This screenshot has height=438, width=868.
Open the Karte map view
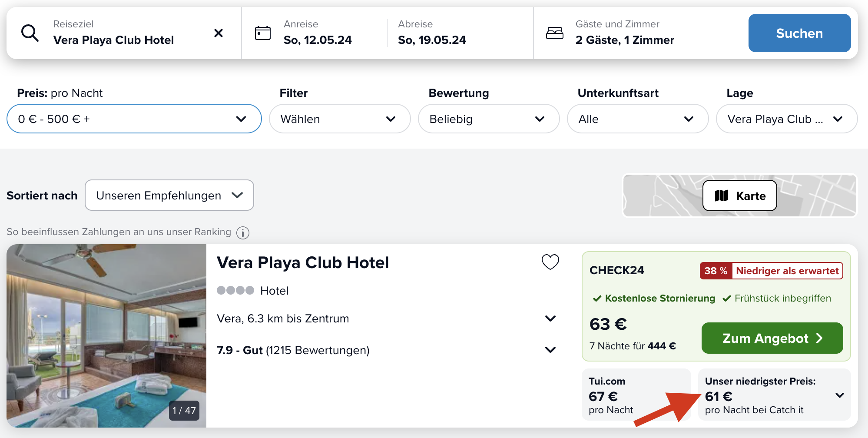[739, 196]
